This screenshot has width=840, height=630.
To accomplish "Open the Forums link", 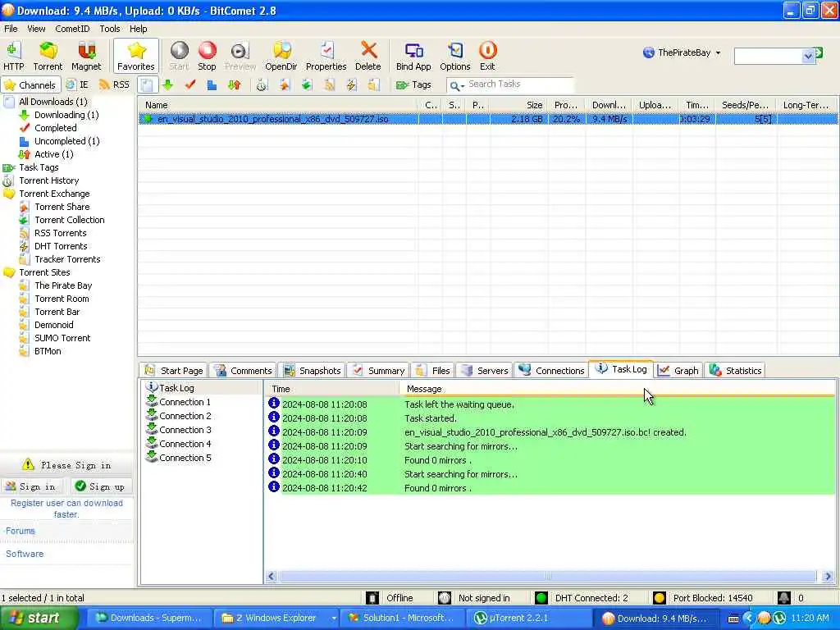I will 21,531.
